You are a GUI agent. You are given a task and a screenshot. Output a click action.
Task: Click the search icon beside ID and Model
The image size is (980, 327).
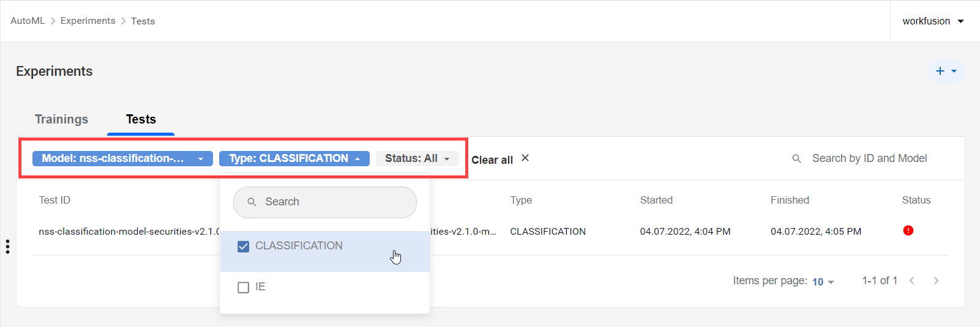pos(796,159)
